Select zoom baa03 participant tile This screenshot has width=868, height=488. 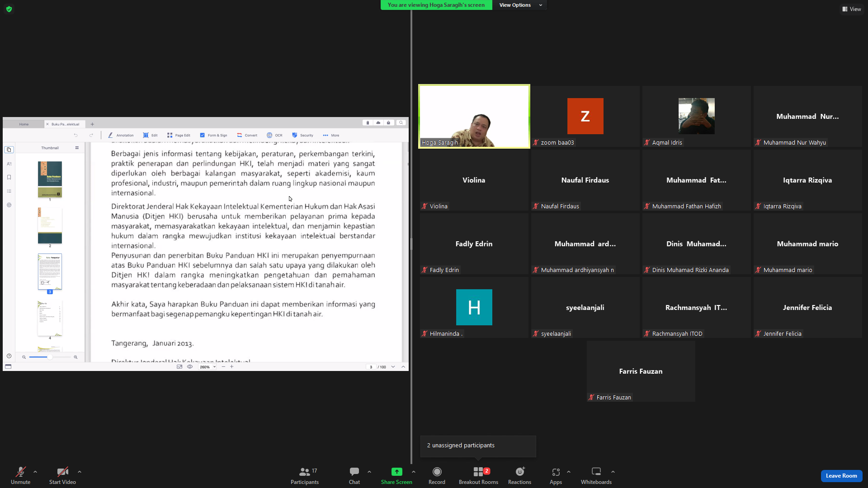click(x=585, y=116)
